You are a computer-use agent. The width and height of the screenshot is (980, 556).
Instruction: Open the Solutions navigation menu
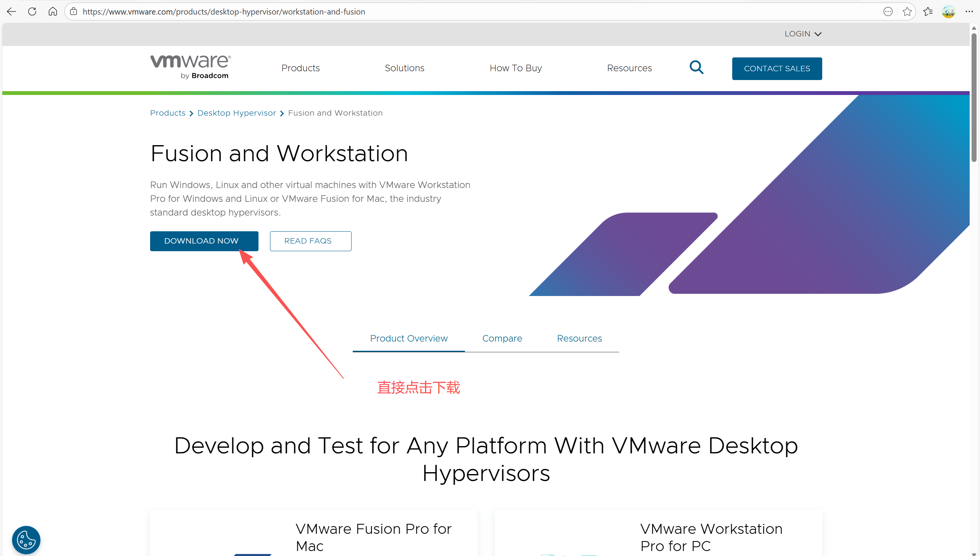coord(404,68)
